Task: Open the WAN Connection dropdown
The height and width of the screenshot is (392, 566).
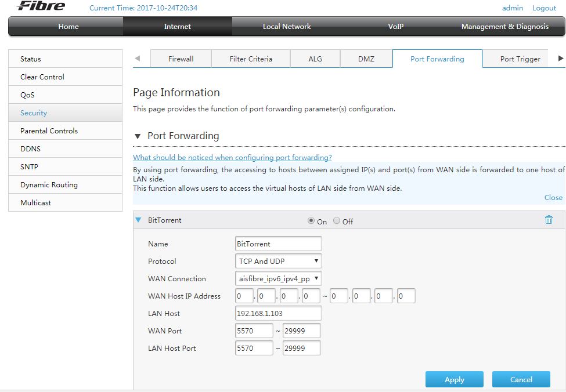Action: [277, 278]
